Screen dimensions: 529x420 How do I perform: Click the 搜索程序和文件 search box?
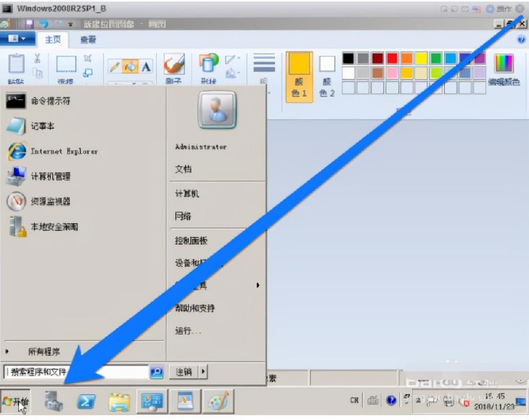[x=76, y=372]
